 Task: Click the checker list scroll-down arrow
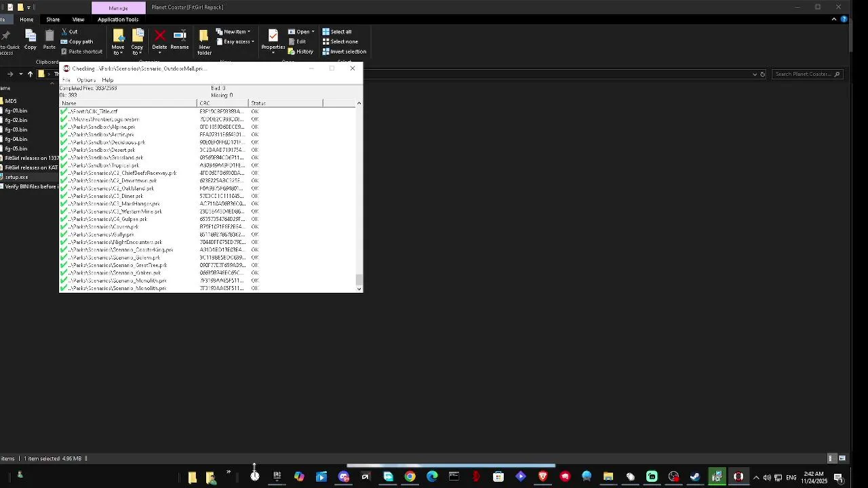tap(359, 289)
